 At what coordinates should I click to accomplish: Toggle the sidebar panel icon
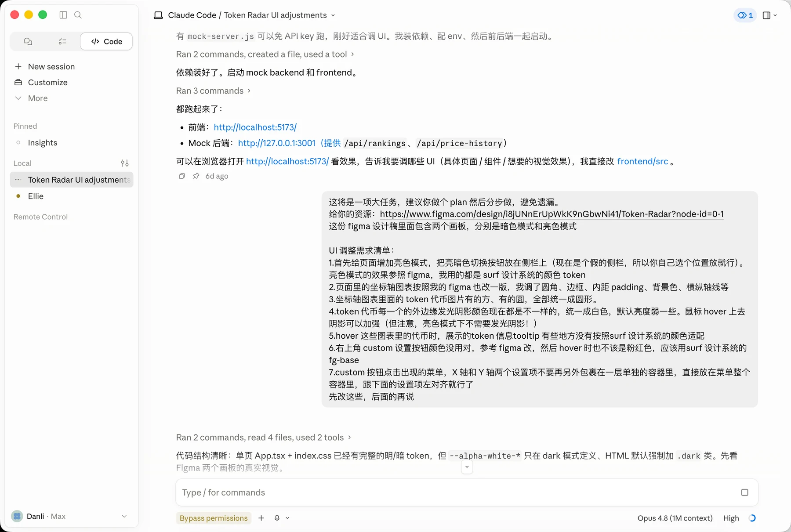63,15
